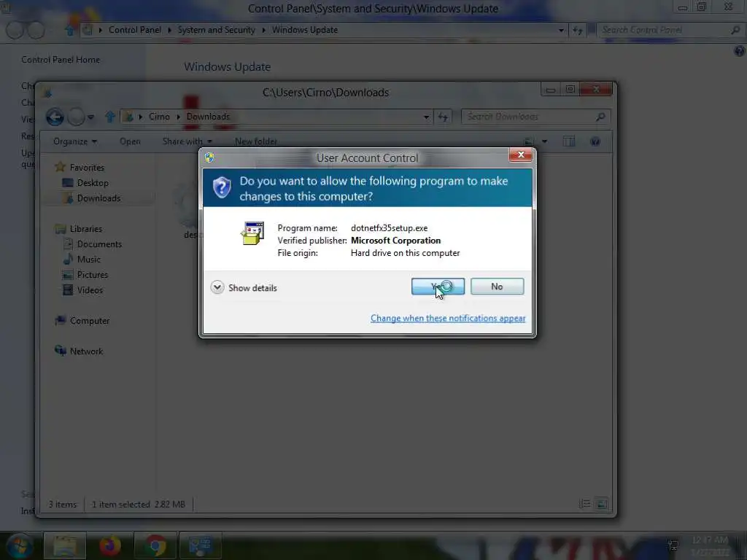
Task: Open Control Panel address bar dropdown
Action: pos(561,30)
